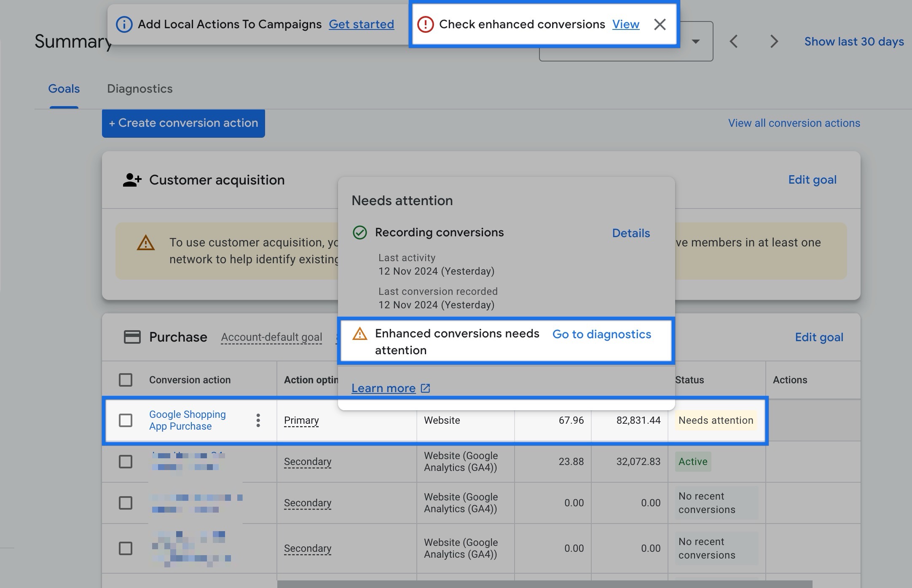
Task: Click Show last 30 days
Action: click(x=854, y=41)
